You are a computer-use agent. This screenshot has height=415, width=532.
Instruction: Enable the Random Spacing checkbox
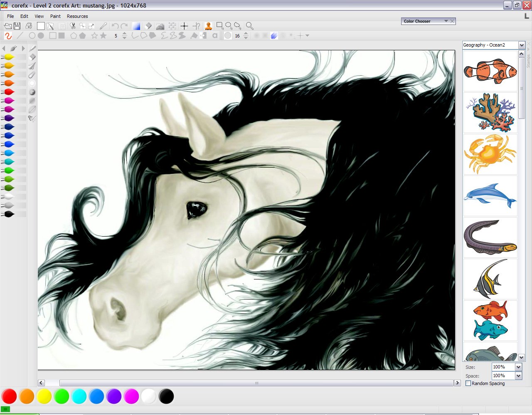pos(468,383)
